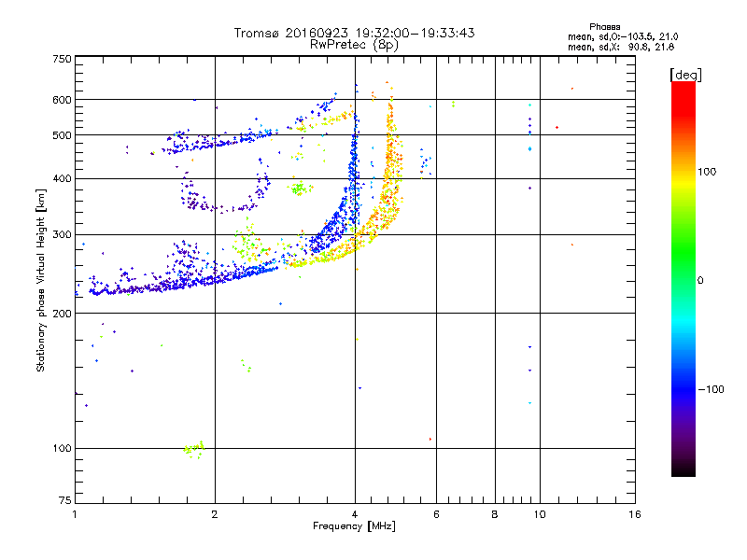Click the '2' frequency axis tick label
747x560 pixels.
(215, 514)
